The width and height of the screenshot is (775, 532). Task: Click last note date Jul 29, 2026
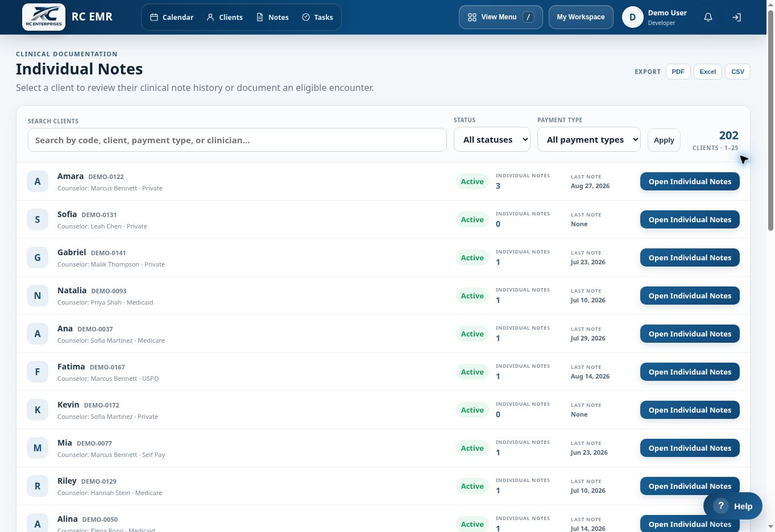[588, 338]
